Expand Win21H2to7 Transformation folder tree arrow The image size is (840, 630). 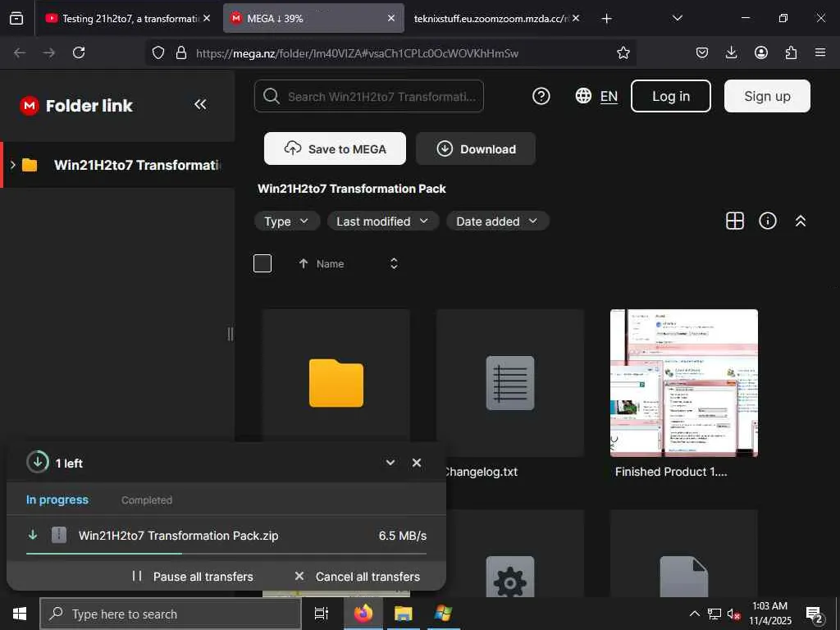13,164
